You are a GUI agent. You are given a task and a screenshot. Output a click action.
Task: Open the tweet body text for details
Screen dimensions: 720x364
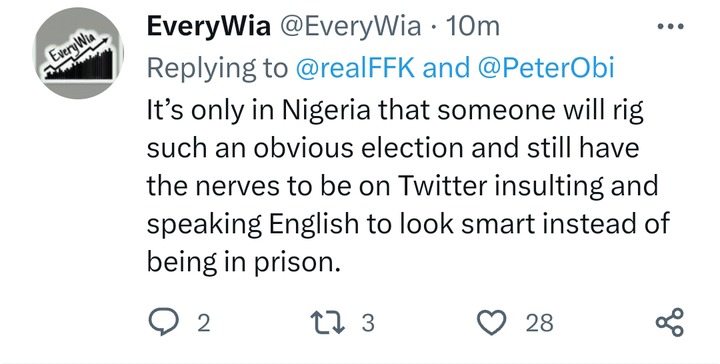(x=408, y=186)
